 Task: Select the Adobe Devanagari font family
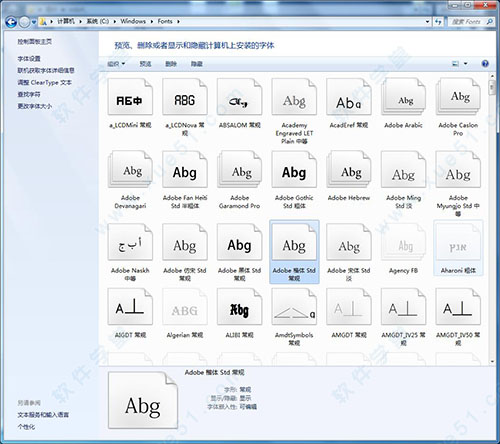coord(130,169)
